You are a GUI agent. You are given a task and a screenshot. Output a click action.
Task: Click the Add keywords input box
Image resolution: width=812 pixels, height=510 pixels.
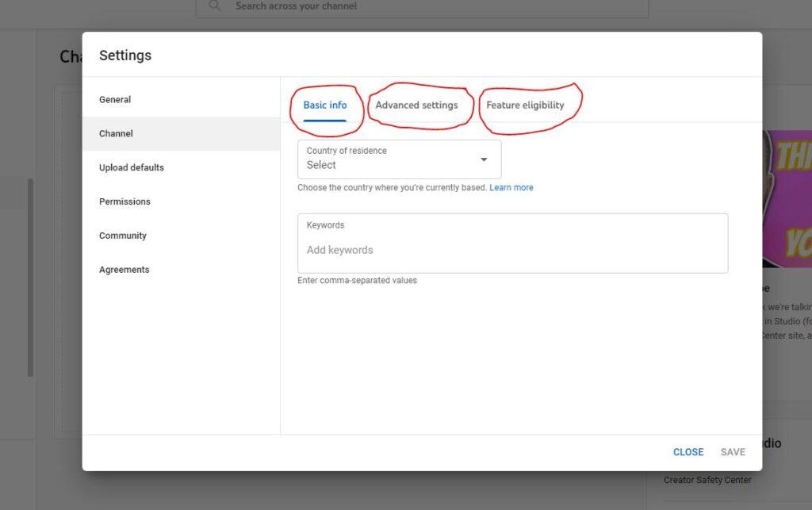(512, 250)
